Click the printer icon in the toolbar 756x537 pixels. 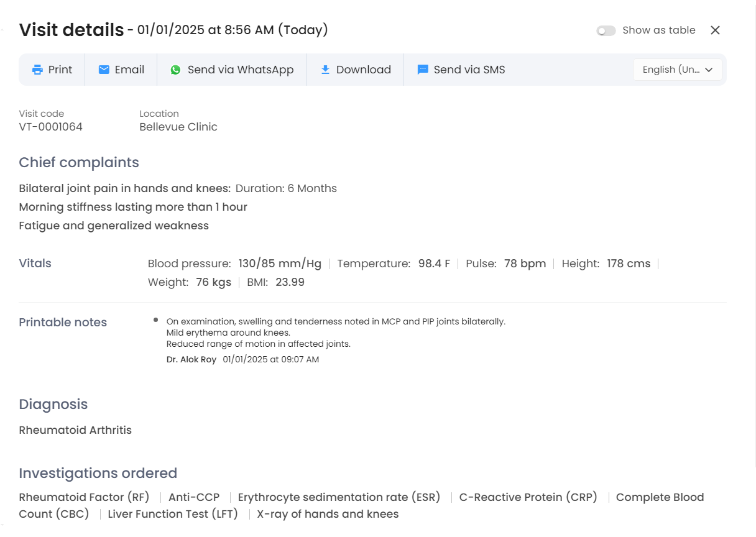(x=37, y=70)
